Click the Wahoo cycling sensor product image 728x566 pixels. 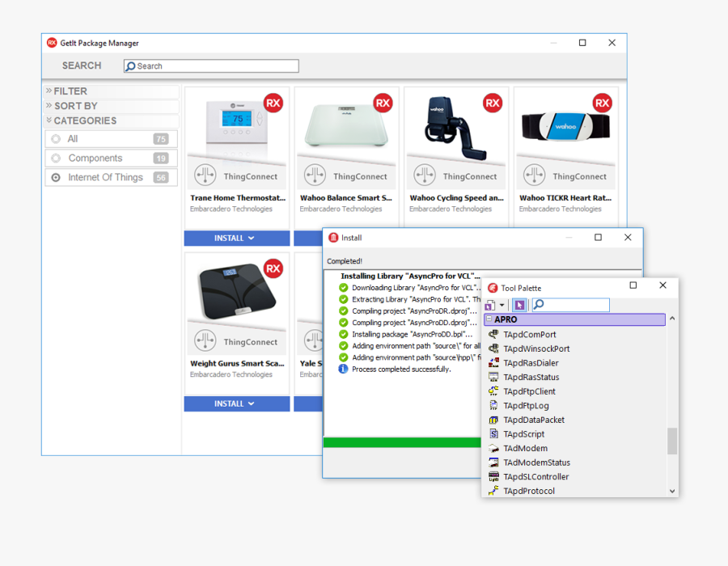[455, 128]
